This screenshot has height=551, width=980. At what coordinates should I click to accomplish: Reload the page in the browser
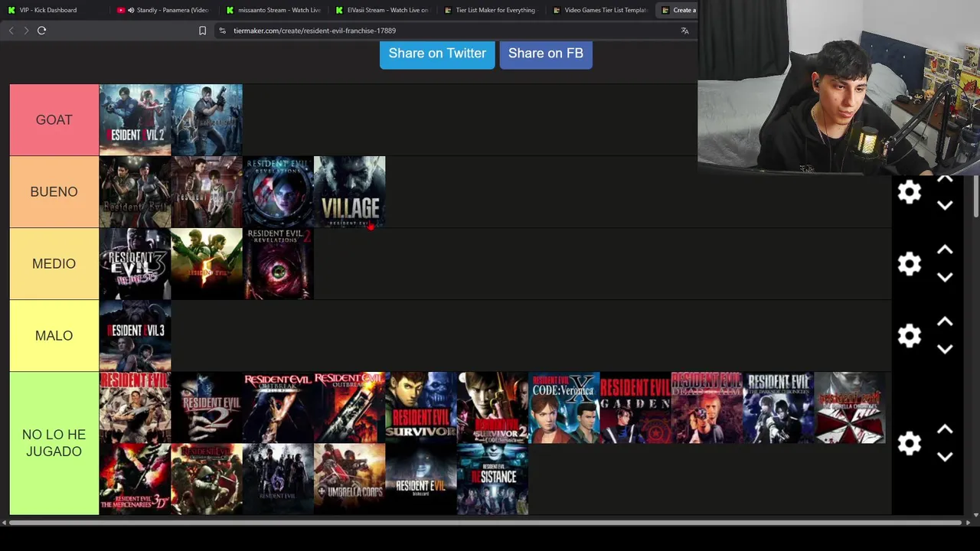41,31
